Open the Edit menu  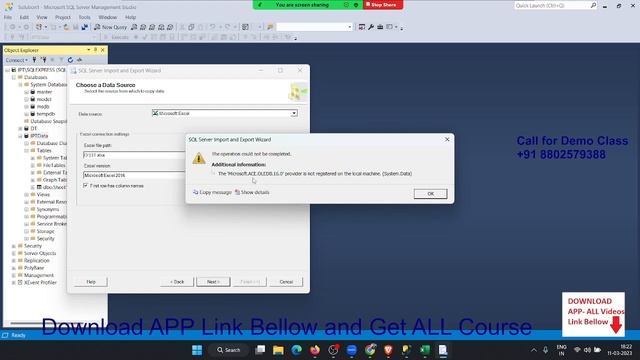[24, 17]
